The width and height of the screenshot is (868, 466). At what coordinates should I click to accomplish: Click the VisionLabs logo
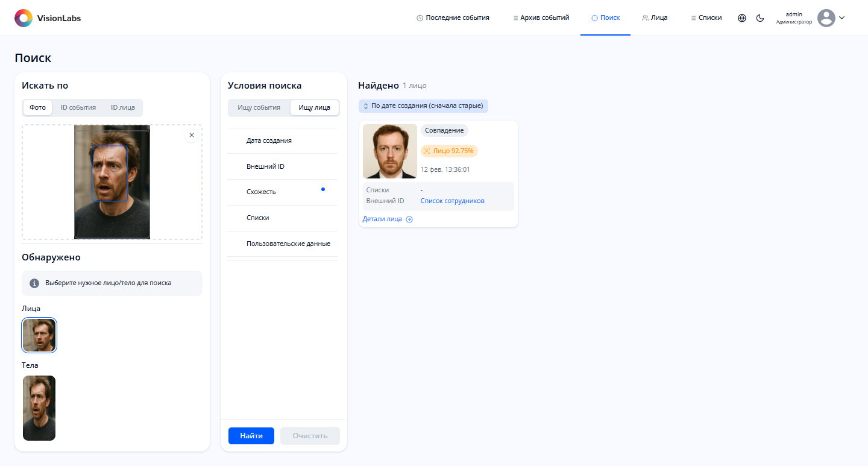point(47,18)
